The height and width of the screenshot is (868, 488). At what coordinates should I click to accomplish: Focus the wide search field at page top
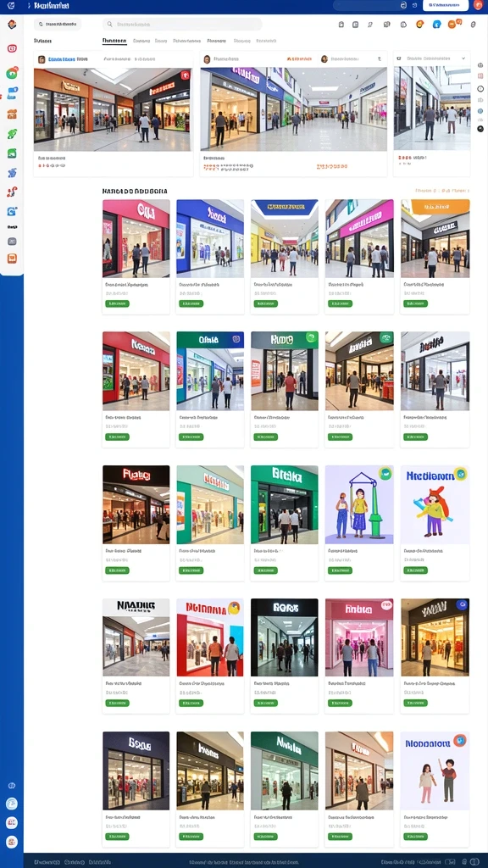[183, 25]
